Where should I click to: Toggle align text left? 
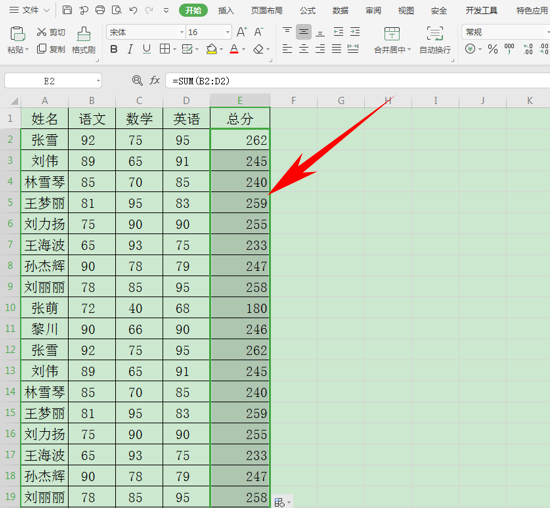click(287, 49)
